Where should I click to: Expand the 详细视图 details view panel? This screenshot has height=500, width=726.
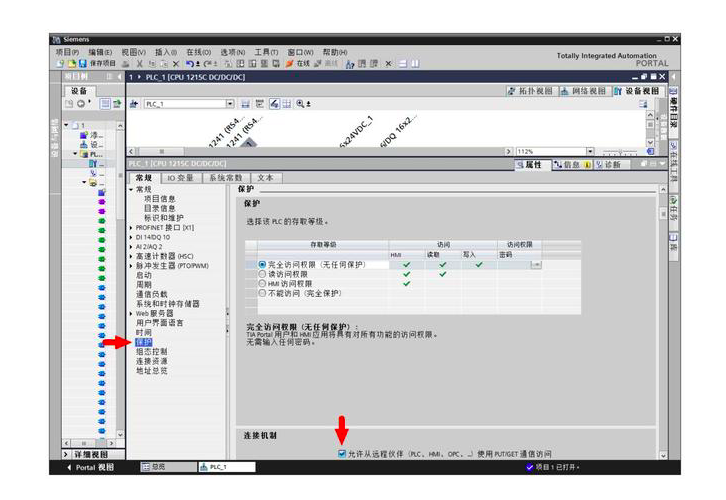click(x=66, y=455)
